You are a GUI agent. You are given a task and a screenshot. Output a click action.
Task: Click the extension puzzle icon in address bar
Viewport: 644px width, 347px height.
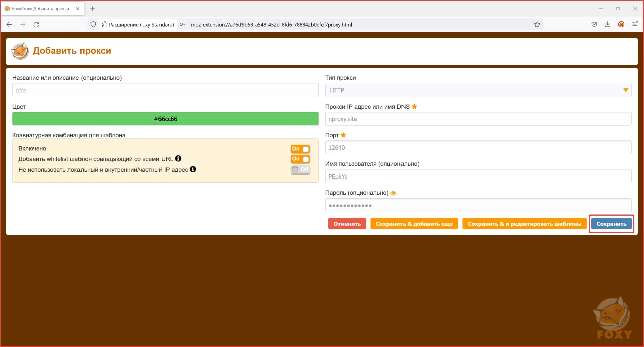105,24
